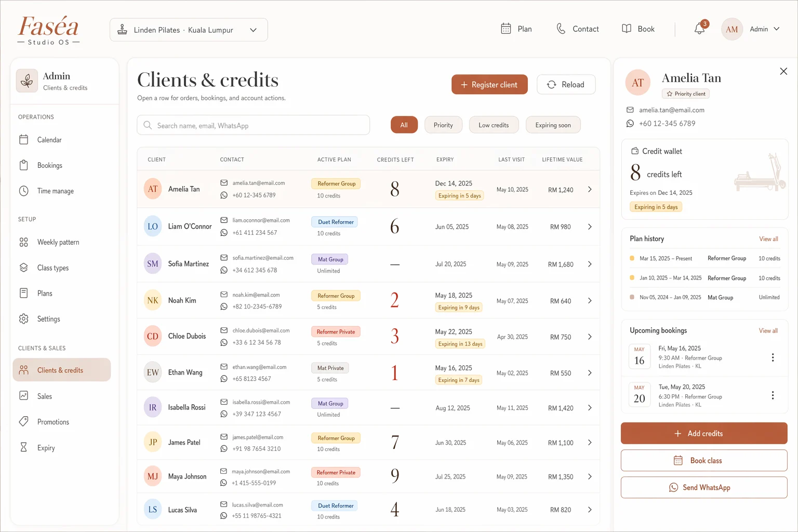Open the Expiry sidebar item

point(62,447)
